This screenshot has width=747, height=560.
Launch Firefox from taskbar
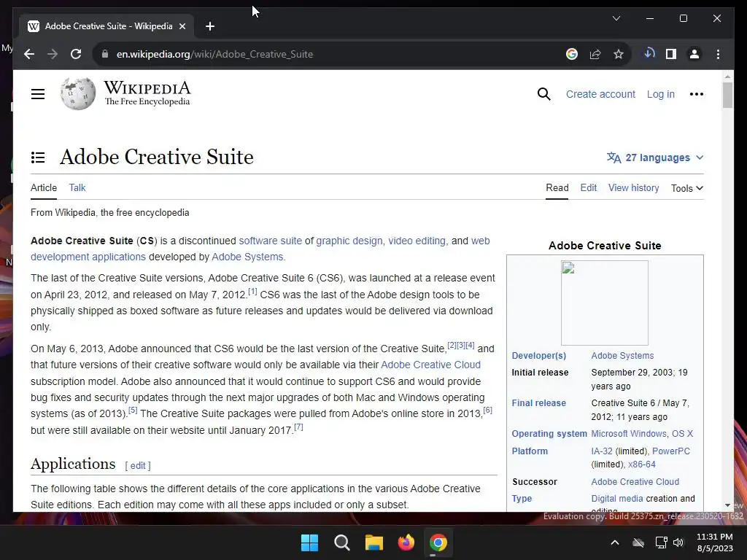tap(406, 542)
